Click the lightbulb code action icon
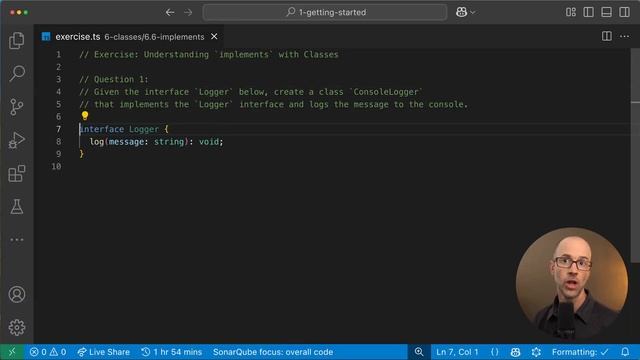This screenshot has width=640, height=360. pyautogui.click(x=84, y=116)
